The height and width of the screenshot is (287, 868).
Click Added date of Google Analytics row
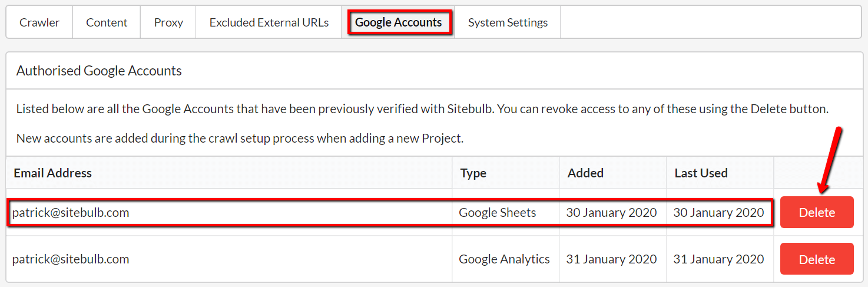[x=611, y=259]
